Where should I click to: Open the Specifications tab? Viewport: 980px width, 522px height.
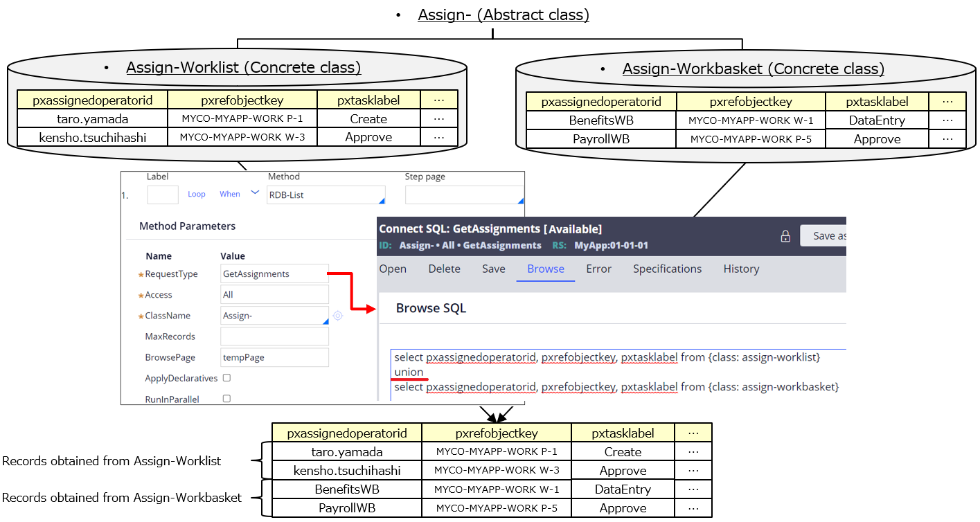[x=667, y=269]
